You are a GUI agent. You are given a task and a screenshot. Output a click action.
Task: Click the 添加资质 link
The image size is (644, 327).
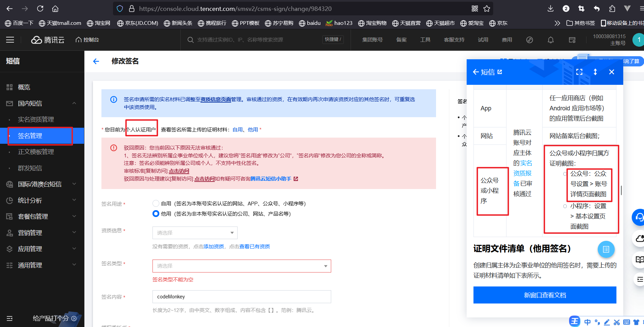[x=214, y=247]
